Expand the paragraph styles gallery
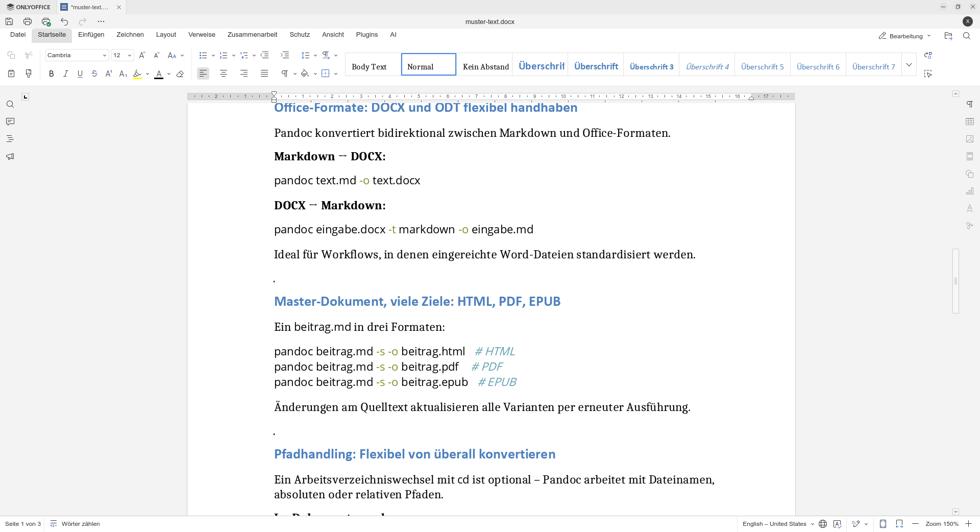980x532 pixels. coord(909,65)
